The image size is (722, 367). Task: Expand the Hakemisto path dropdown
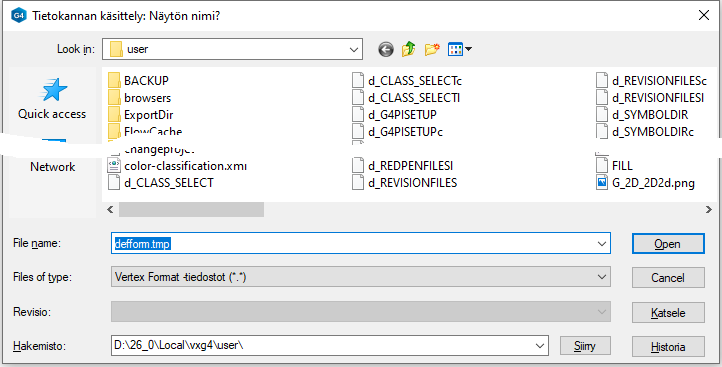point(540,346)
